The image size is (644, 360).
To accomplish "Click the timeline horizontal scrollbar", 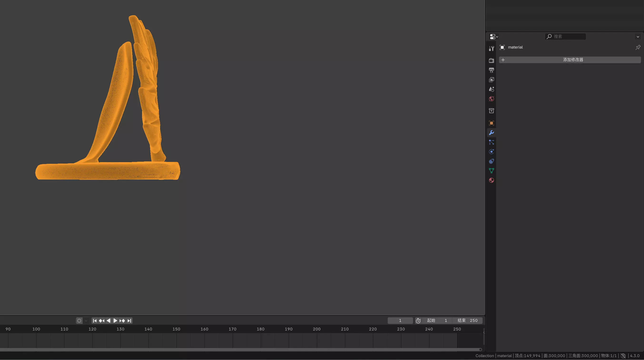I will coord(240,350).
